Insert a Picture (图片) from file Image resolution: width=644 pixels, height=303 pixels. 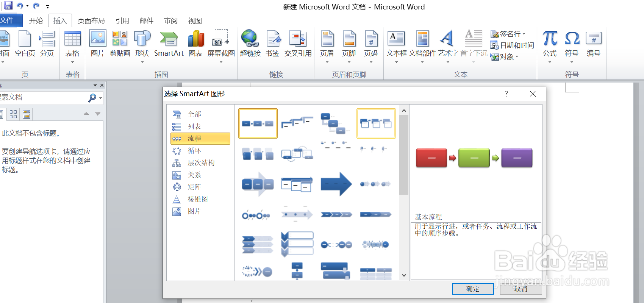[x=97, y=44]
